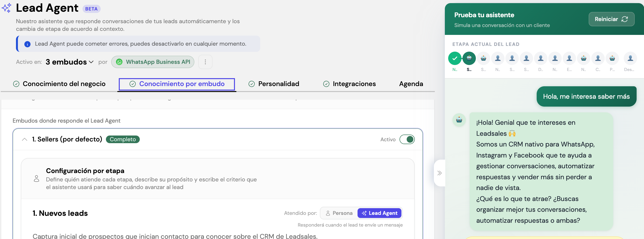The image size is (644, 239).
Task: Click the WhatsApp Business API channel pill
Action: (x=153, y=62)
